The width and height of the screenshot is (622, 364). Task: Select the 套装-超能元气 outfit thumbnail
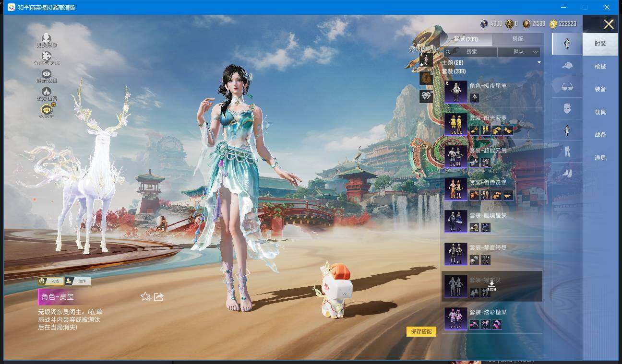455,156
